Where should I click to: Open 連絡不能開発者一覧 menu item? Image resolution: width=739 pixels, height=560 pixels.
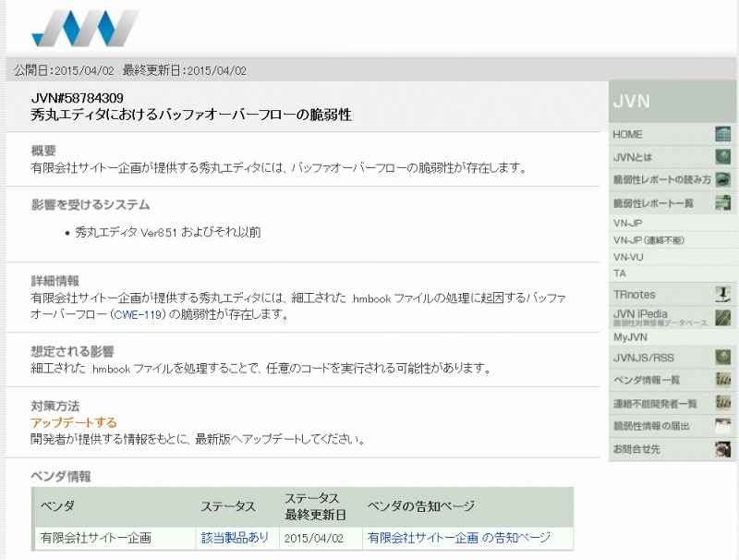(672, 403)
